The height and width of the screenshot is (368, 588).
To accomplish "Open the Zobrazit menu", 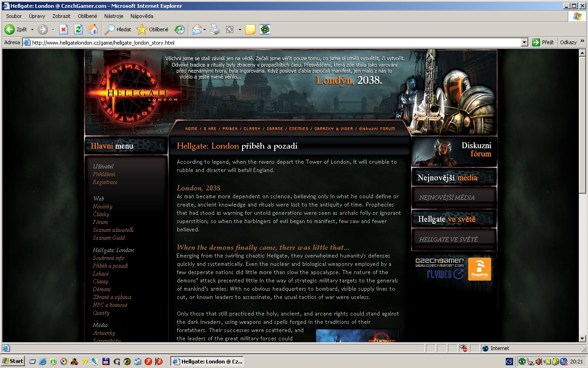I will tap(61, 16).
